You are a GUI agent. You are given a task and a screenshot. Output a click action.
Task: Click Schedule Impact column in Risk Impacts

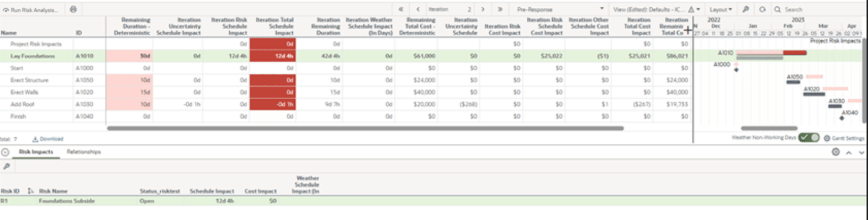pos(212,191)
